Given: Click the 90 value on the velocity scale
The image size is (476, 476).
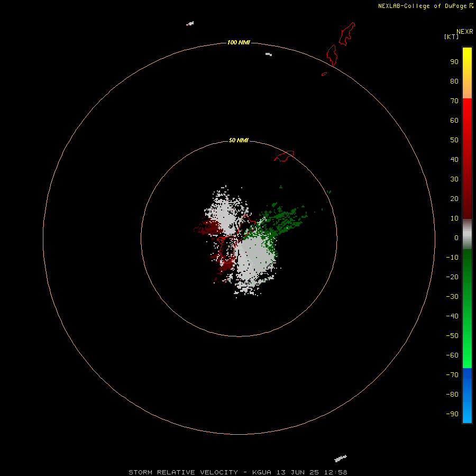Looking at the screenshot, I should pos(454,62).
